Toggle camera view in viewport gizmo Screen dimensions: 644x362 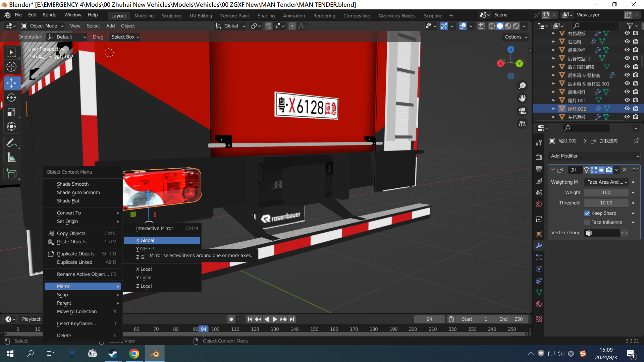pos(522,111)
